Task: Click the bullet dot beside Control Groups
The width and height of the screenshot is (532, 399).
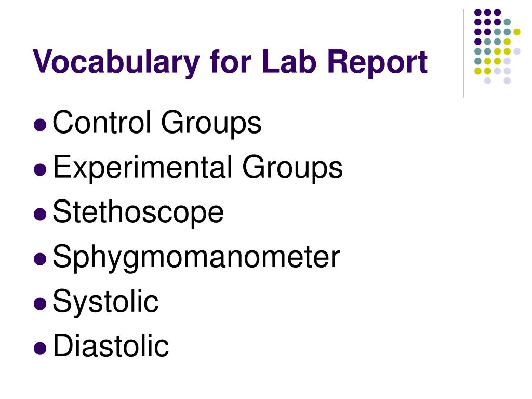Action: pyautogui.click(x=40, y=125)
